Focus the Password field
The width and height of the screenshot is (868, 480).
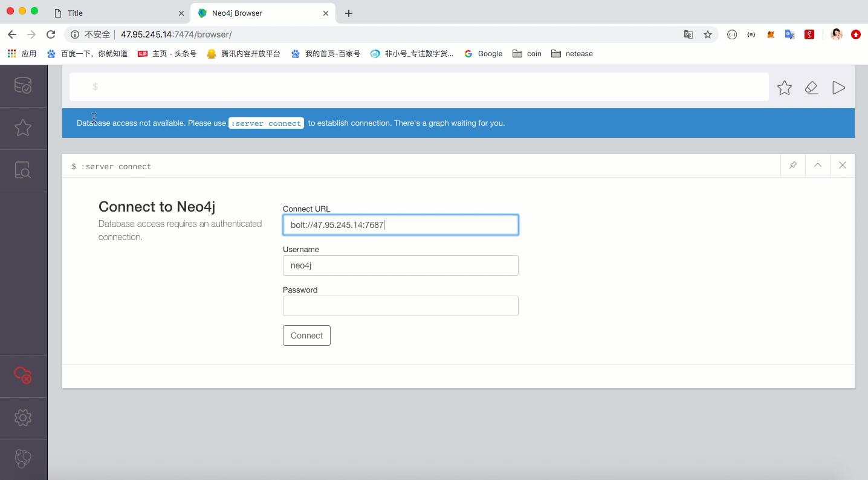click(x=400, y=306)
